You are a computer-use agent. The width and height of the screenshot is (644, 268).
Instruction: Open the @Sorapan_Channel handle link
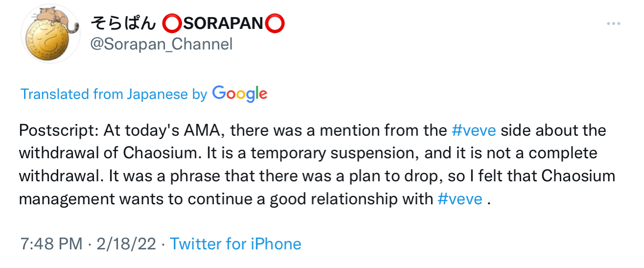point(161,44)
